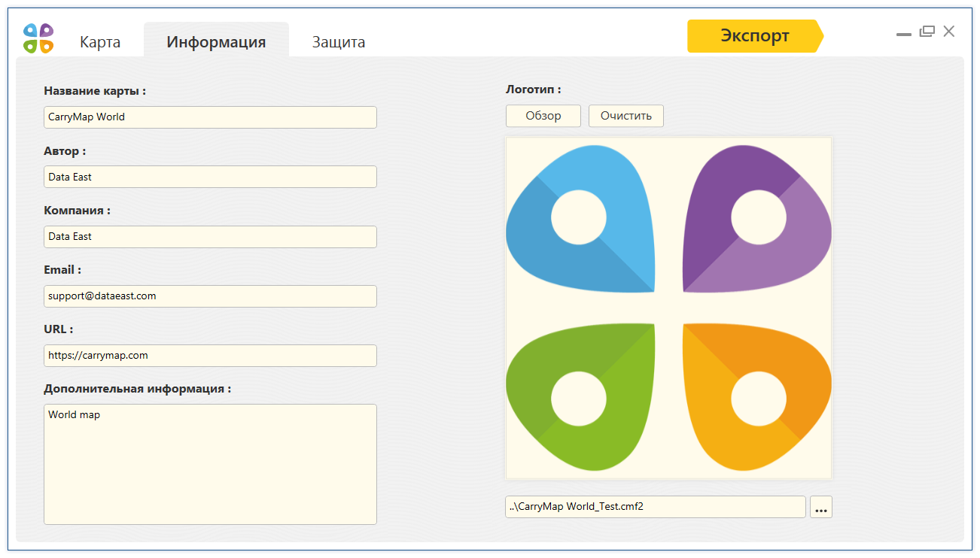
Task: Click the URL input field
Action: pyautogui.click(x=210, y=356)
